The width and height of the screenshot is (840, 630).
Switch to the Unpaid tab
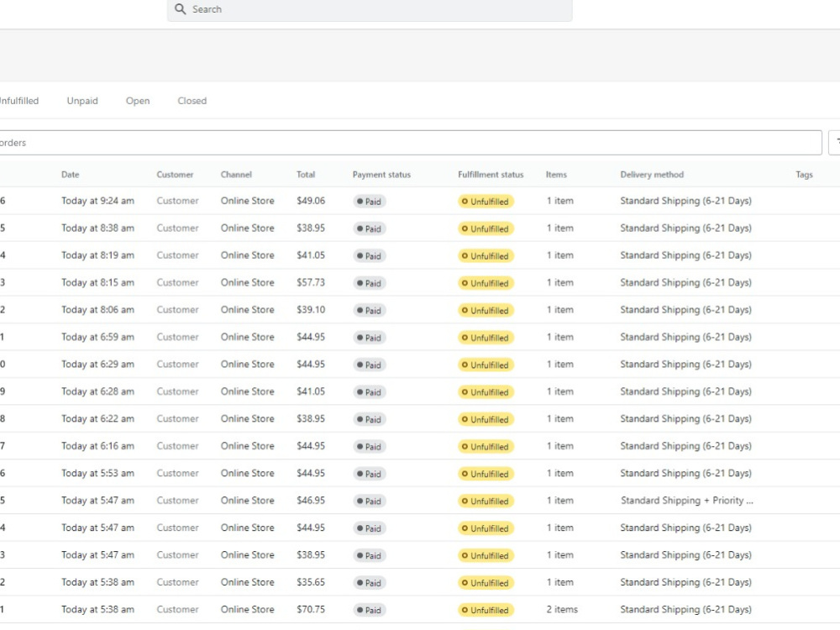82,101
